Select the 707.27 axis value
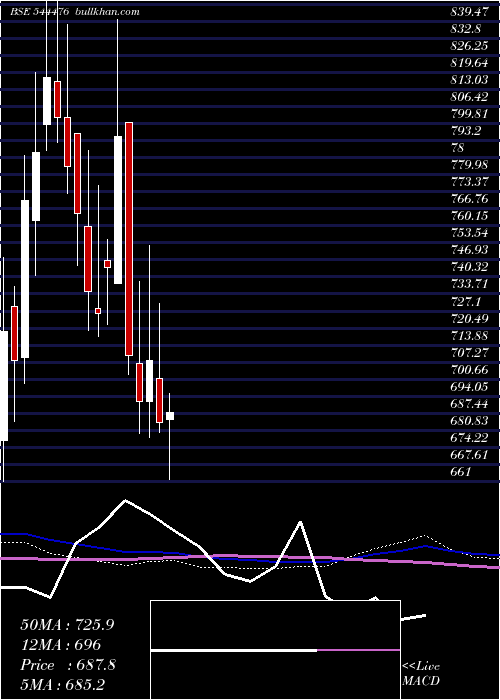 470,353
